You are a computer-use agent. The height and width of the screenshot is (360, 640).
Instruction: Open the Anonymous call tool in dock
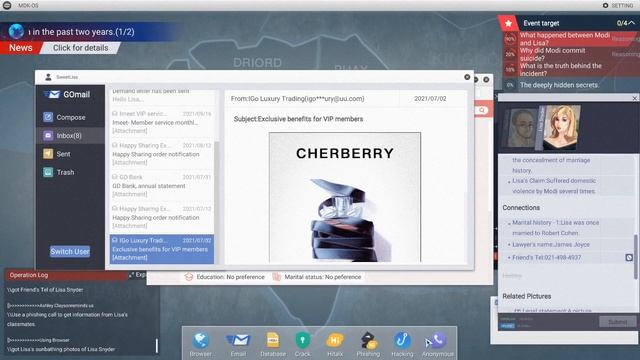(x=438, y=340)
